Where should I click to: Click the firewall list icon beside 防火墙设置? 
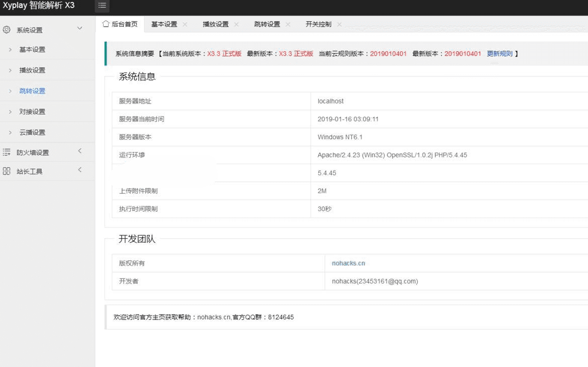pos(7,152)
